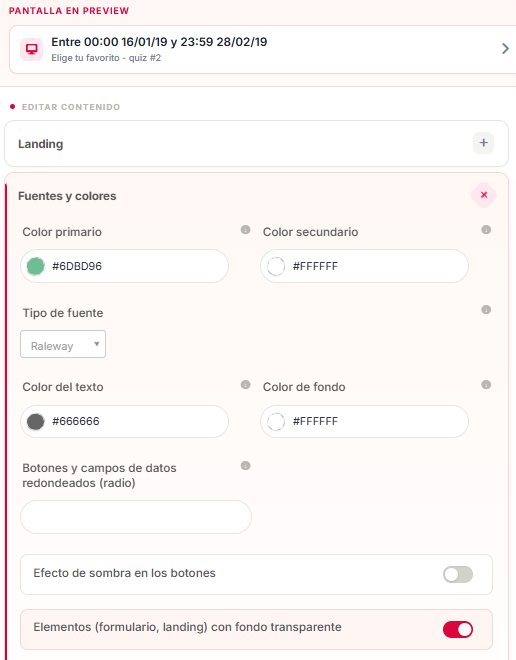Show info for rounded buttons radius
The height and width of the screenshot is (660, 516).
point(245,466)
